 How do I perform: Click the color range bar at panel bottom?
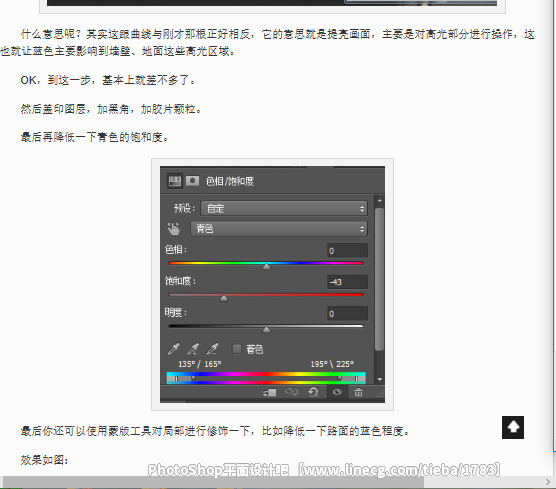(266, 378)
